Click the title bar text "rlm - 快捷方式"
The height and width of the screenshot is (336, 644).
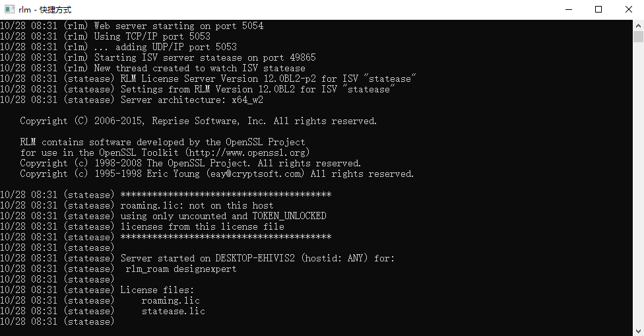pyautogui.click(x=45, y=10)
